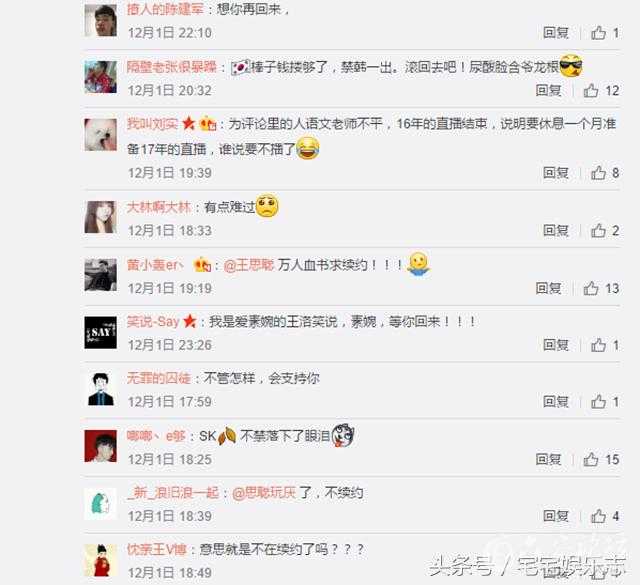Like the comment posted at 19:39
Image resolution: width=640 pixels, height=585 pixels.
point(598,173)
